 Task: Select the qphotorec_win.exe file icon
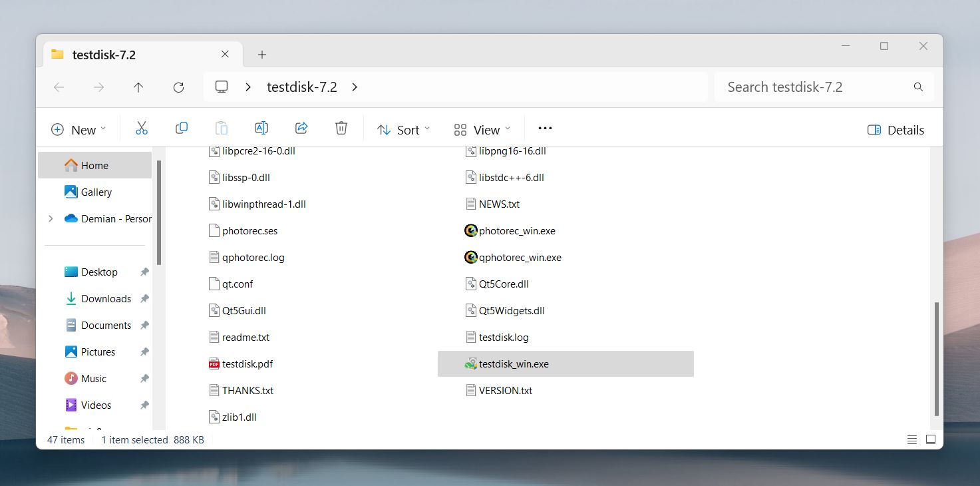point(471,258)
